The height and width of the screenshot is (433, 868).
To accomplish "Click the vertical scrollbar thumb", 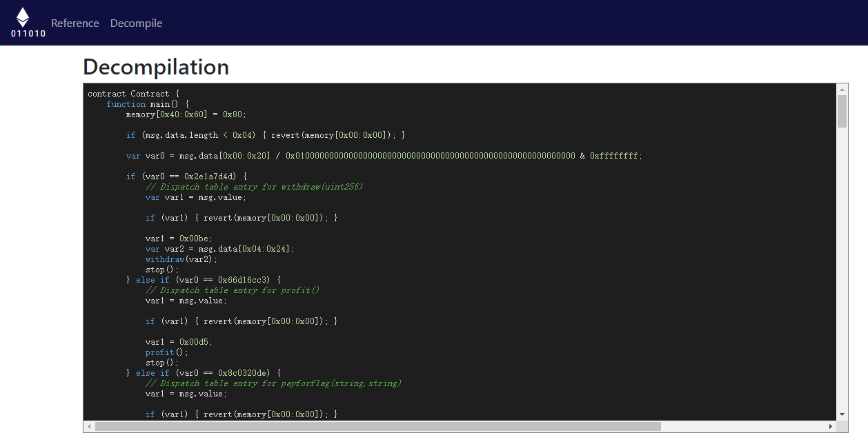I will [x=842, y=111].
